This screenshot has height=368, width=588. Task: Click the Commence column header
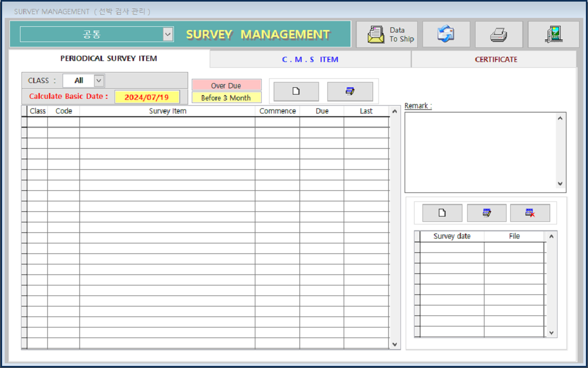277,111
